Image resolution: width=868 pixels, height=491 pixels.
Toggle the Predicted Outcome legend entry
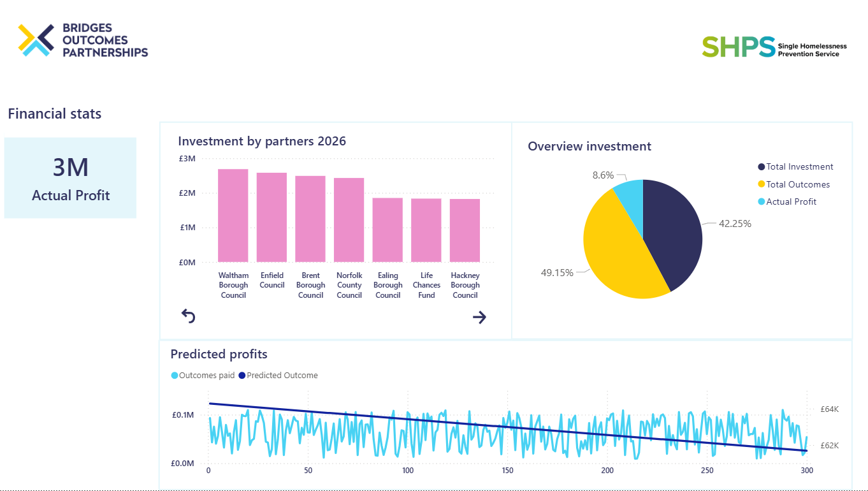coord(278,376)
